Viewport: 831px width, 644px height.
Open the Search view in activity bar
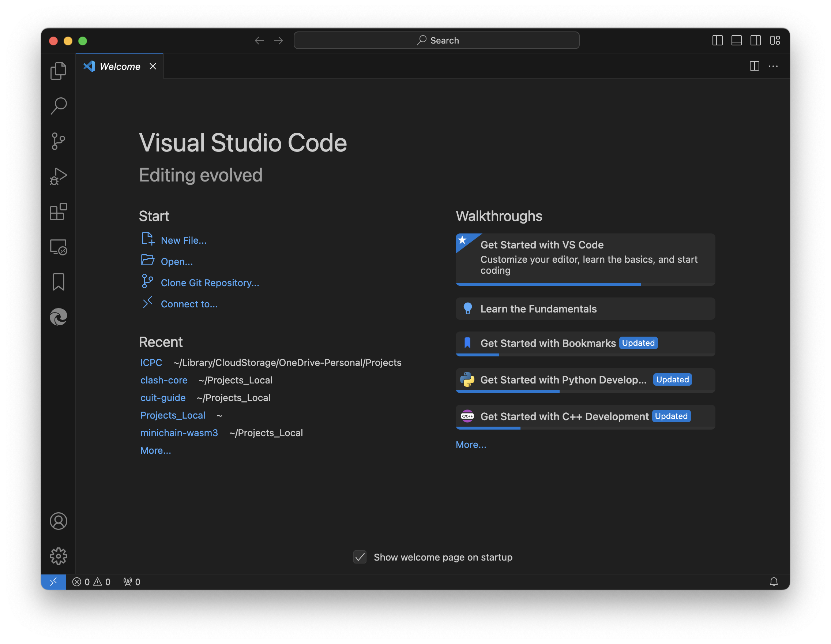(x=58, y=106)
